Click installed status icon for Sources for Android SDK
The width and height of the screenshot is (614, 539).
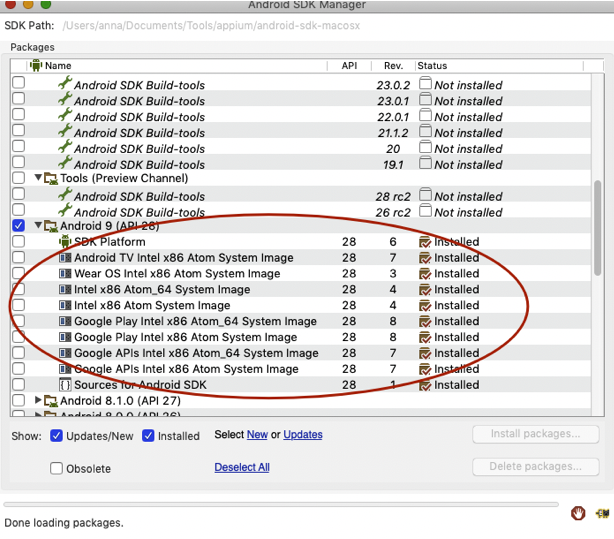click(425, 385)
